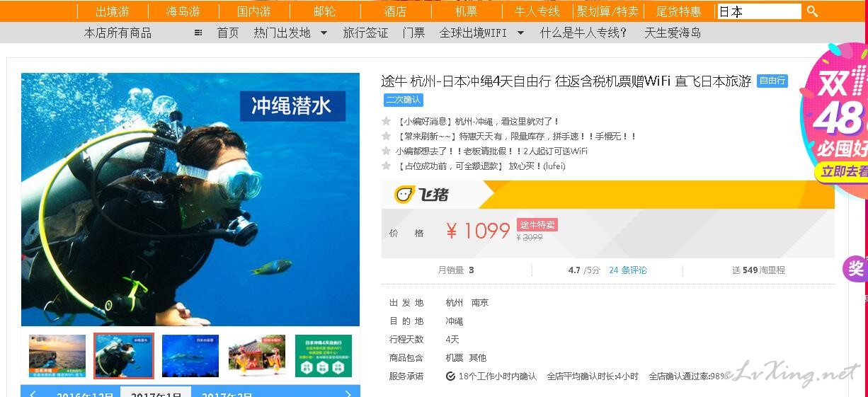Screen dimensions: 868x397
Task: Select 南京 as departure city
Action: coord(480,303)
